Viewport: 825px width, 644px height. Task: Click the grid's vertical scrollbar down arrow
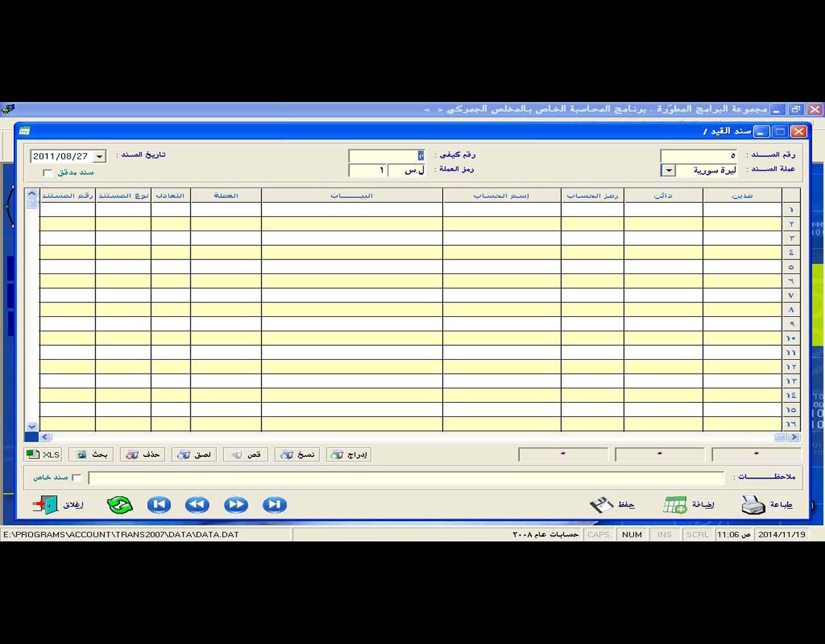click(x=32, y=426)
